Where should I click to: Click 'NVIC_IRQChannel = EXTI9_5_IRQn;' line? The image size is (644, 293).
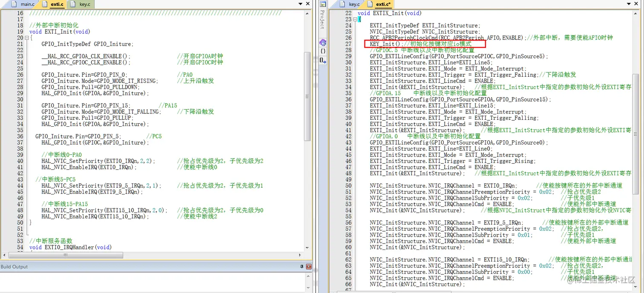(x=447, y=223)
